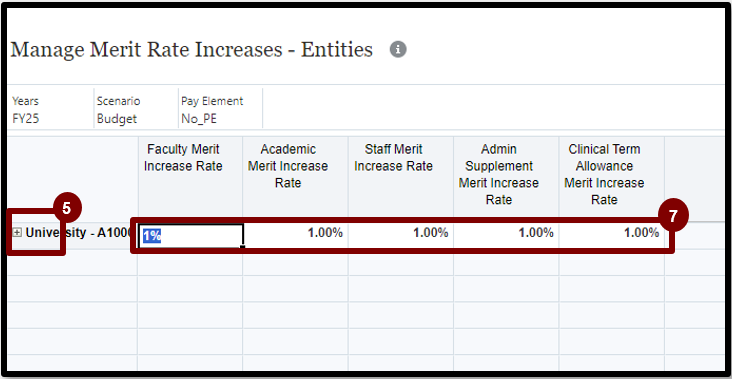Click the empty cell below Faculty Merit rate
Viewport: 732px width, 379px height.
[x=190, y=262]
